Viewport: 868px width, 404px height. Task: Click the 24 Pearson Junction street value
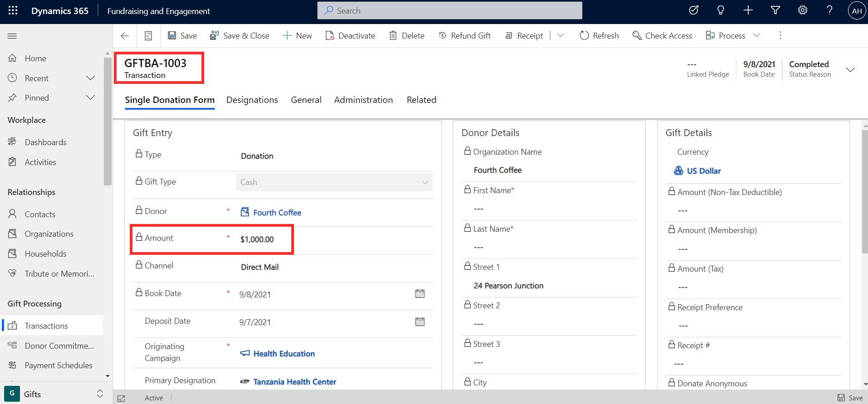(509, 286)
